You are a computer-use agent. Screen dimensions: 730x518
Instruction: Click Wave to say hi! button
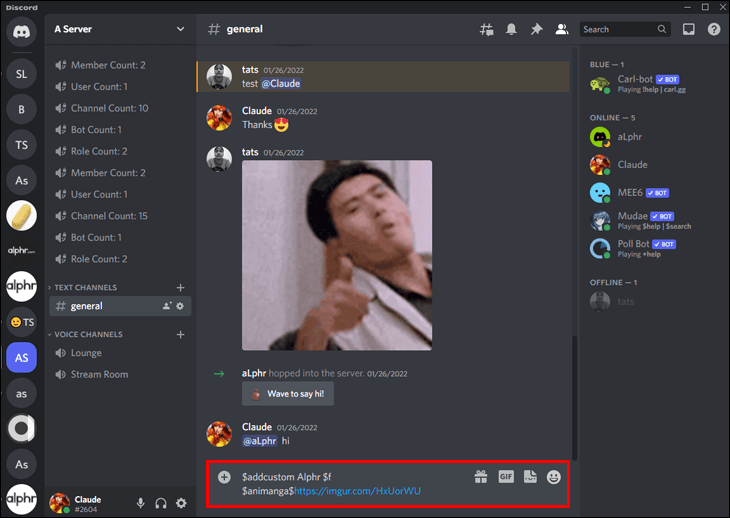pyautogui.click(x=288, y=394)
